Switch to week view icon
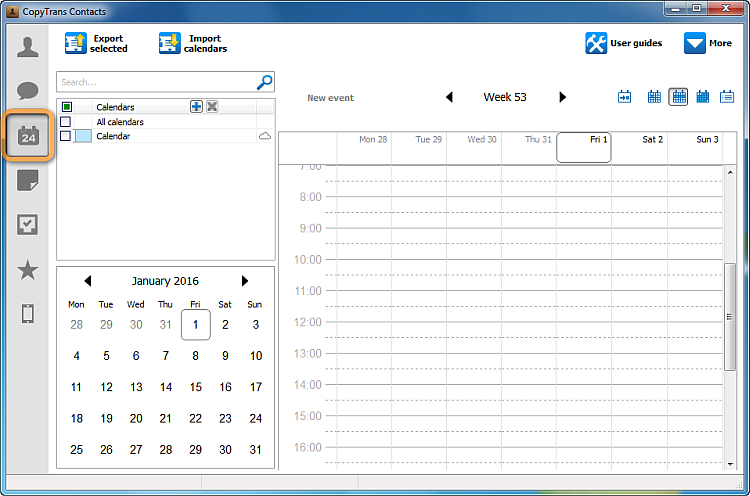 pos(678,97)
